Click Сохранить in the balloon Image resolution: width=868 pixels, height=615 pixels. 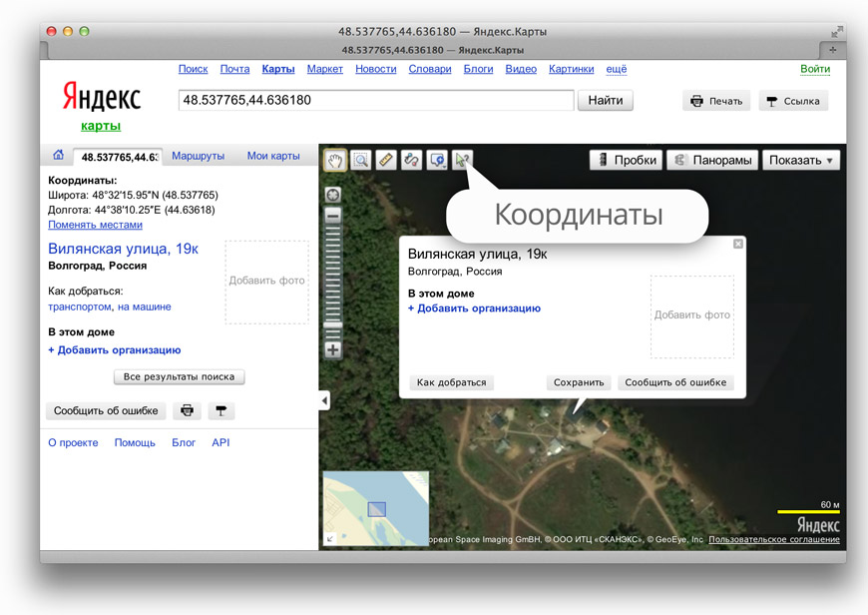click(579, 382)
